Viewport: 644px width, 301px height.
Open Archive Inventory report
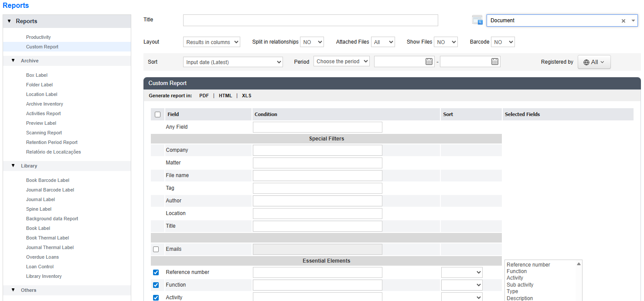pyautogui.click(x=44, y=104)
